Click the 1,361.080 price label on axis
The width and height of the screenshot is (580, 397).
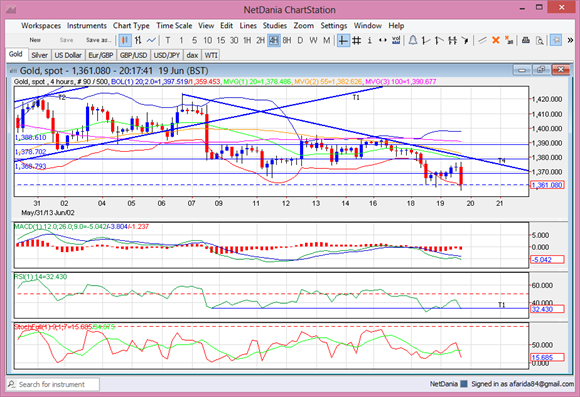[x=547, y=185]
